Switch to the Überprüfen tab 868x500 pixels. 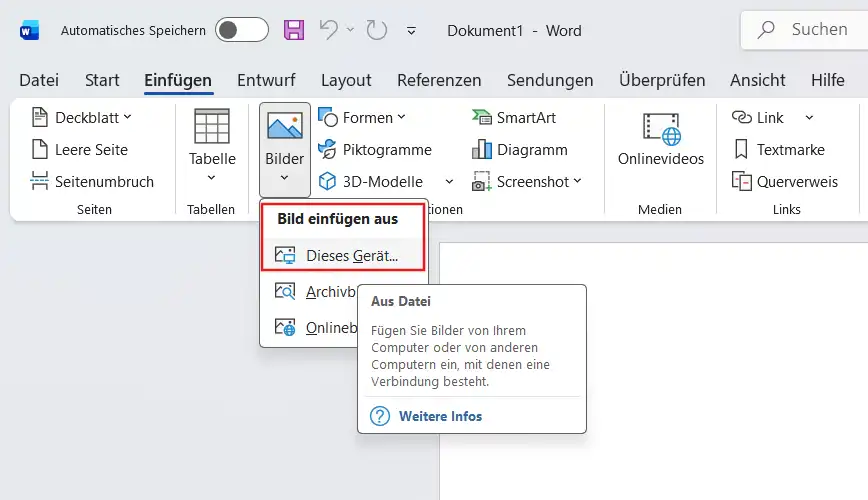pyautogui.click(x=662, y=80)
